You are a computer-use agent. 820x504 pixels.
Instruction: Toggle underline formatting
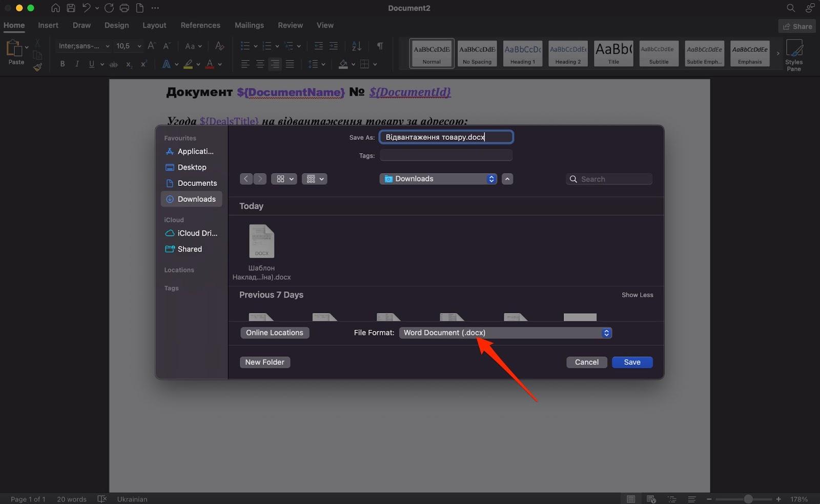pos(91,64)
